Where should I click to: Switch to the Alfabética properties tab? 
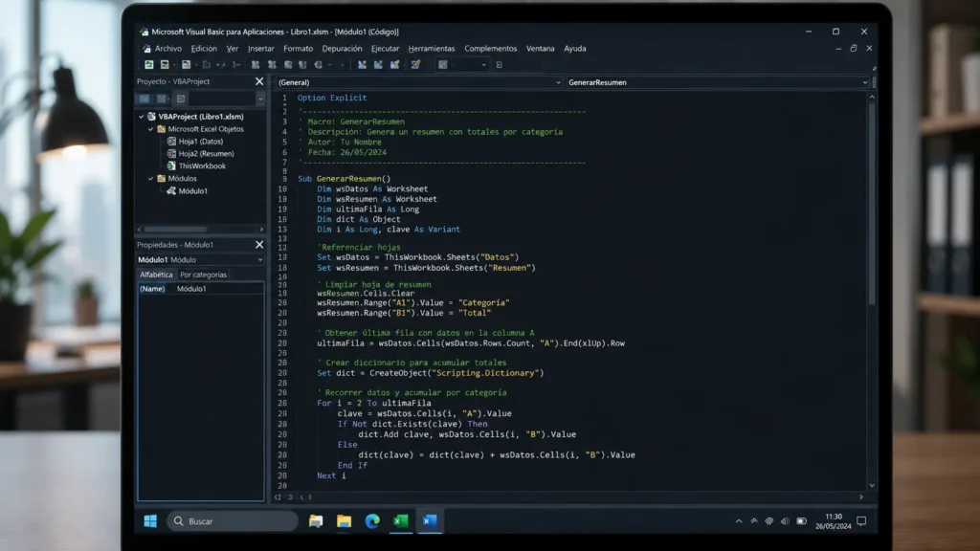(156, 275)
